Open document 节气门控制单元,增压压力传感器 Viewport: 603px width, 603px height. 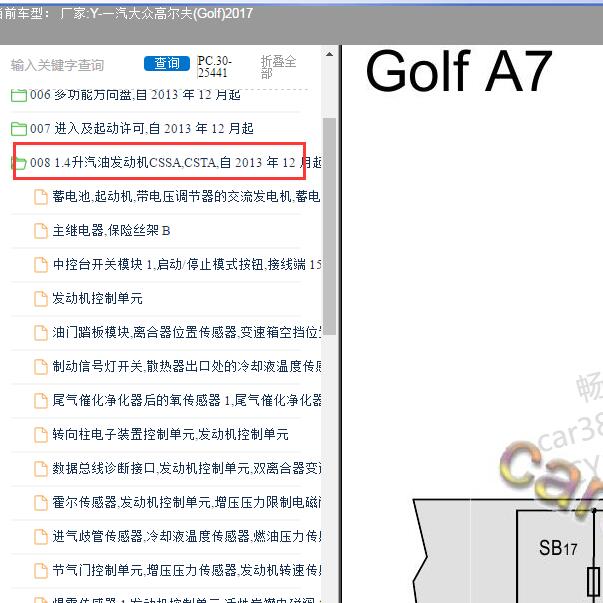[x=187, y=570]
